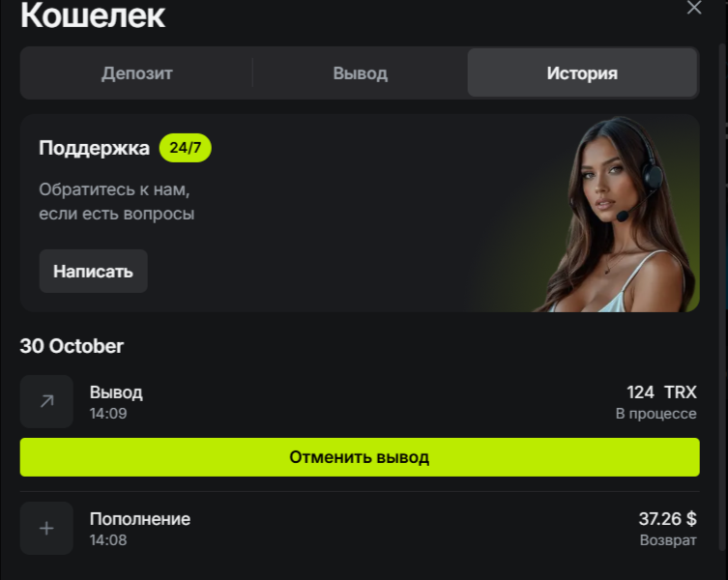The width and height of the screenshot is (728, 580).
Task: Open the Вывод 14:09 transaction entry
Action: [x=360, y=402]
